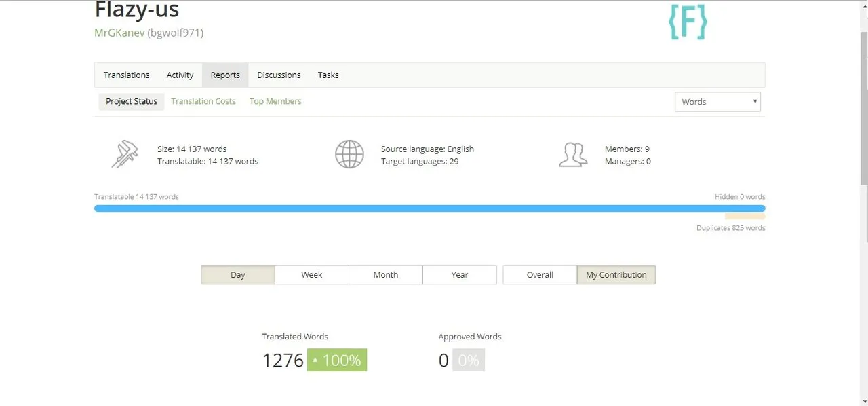Open the Translation Costs report
The height and width of the screenshot is (406, 868).
(x=203, y=101)
